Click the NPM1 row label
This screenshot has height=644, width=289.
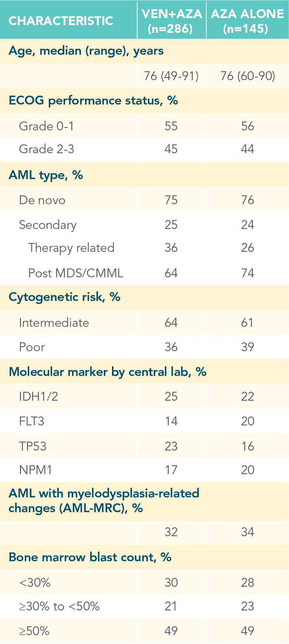[x=35, y=470]
